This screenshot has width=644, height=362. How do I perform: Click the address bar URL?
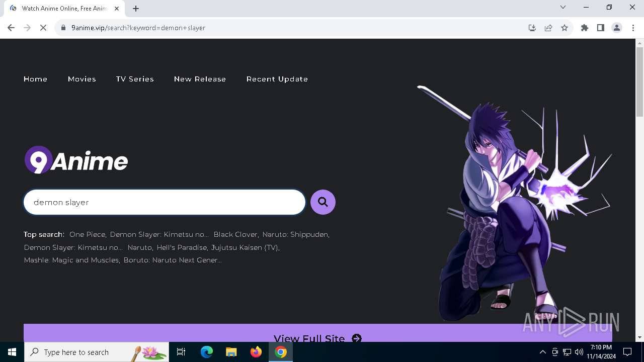coord(138,28)
